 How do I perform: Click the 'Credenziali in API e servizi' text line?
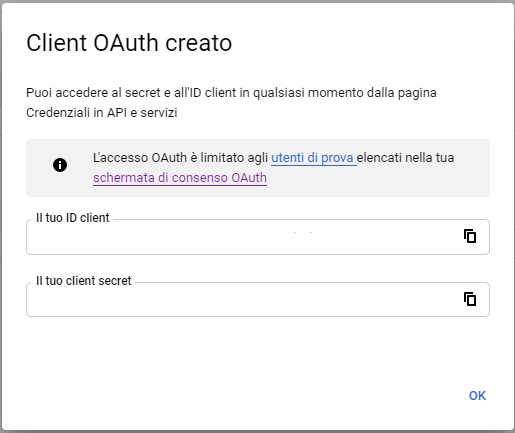[x=102, y=113]
